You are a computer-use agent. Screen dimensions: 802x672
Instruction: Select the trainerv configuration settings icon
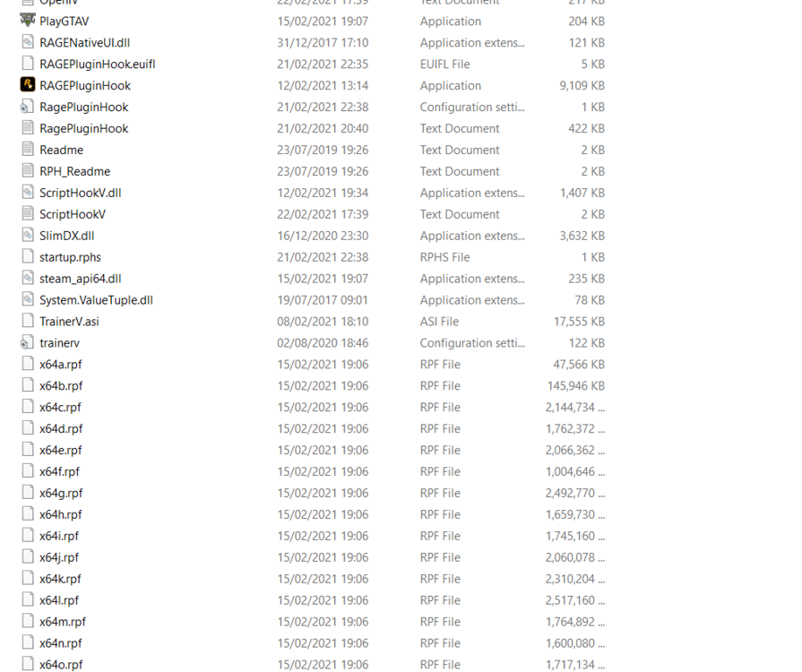[x=27, y=342]
